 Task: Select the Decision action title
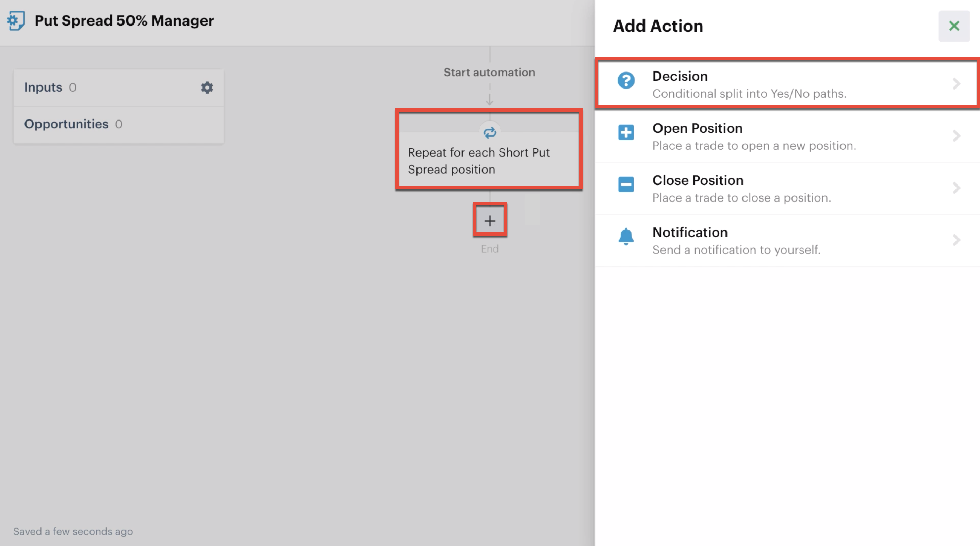pyautogui.click(x=680, y=76)
